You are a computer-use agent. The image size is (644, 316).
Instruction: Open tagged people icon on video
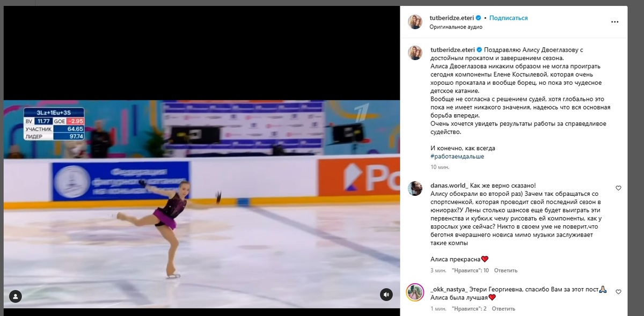16,296
